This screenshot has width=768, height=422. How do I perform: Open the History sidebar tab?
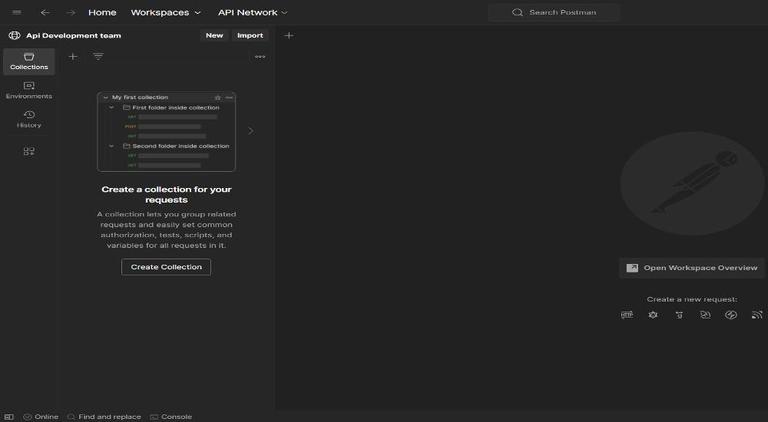click(x=29, y=119)
